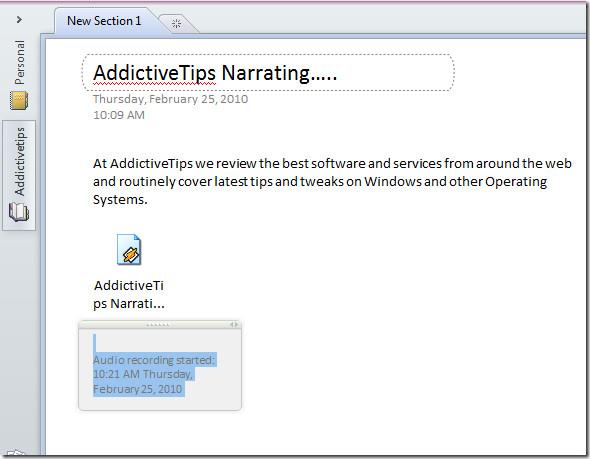The image size is (590, 459).
Task: Click the container width arrows icon
Action: tap(234, 324)
